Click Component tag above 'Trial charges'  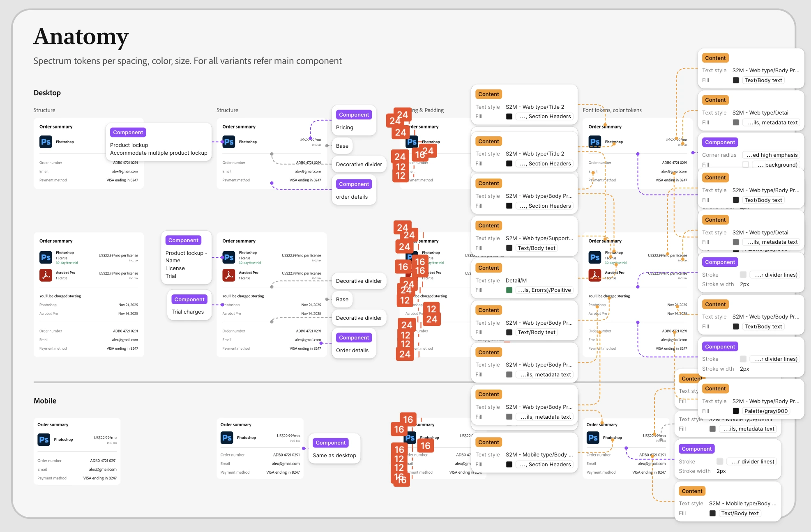click(x=189, y=300)
